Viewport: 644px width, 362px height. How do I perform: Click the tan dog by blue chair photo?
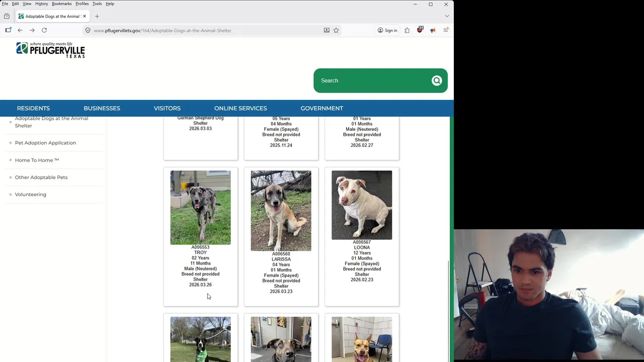pyautogui.click(x=362, y=339)
